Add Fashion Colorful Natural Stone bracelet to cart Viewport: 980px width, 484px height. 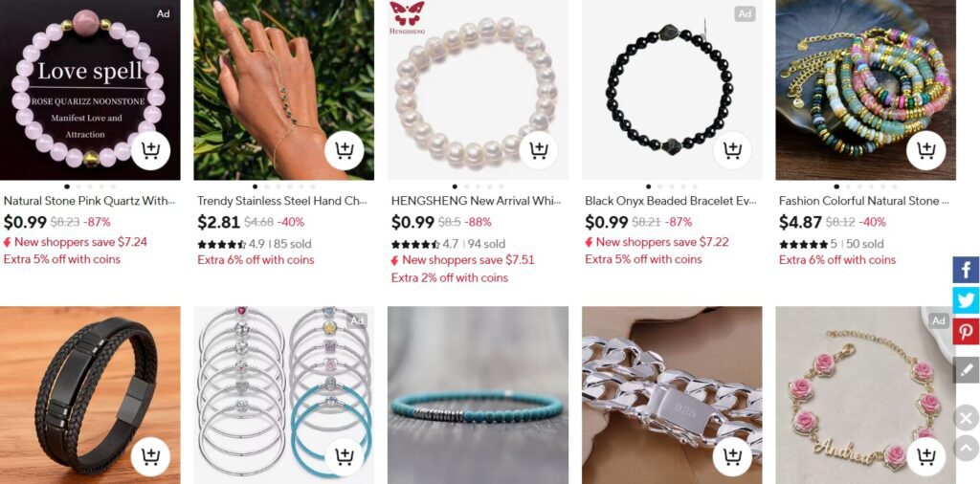click(925, 150)
